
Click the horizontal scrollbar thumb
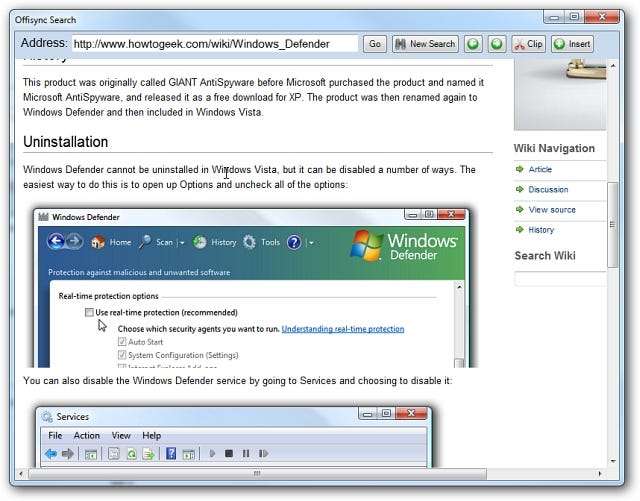257,474
